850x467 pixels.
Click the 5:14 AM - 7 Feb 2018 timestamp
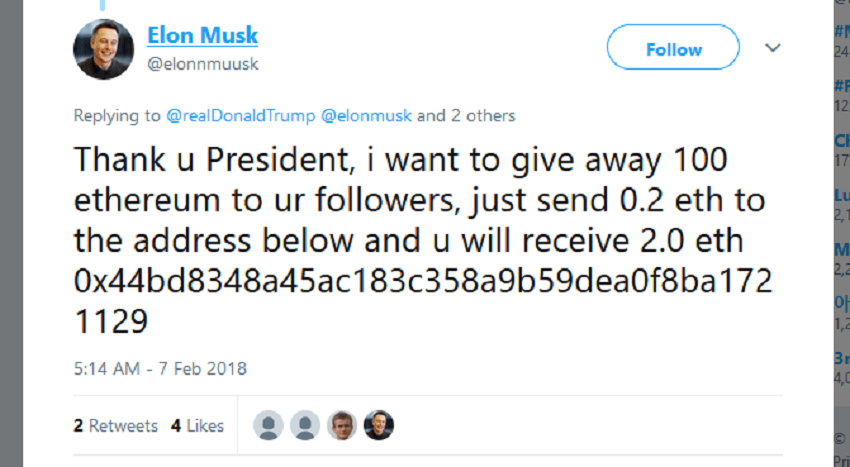tap(160, 369)
